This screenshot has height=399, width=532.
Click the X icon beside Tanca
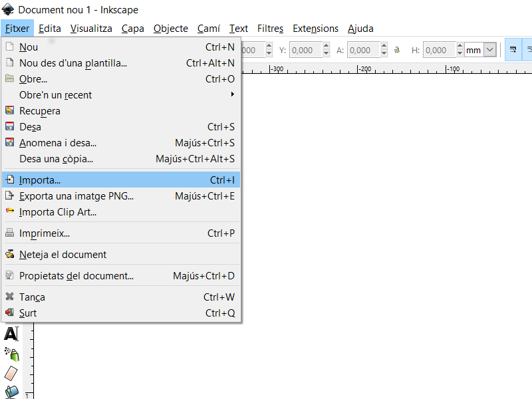(x=10, y=297)
